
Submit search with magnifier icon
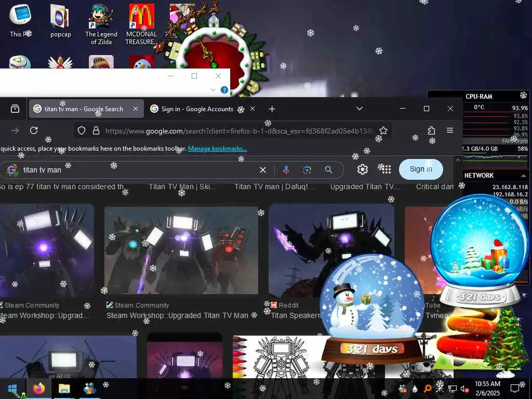[328, 170]
